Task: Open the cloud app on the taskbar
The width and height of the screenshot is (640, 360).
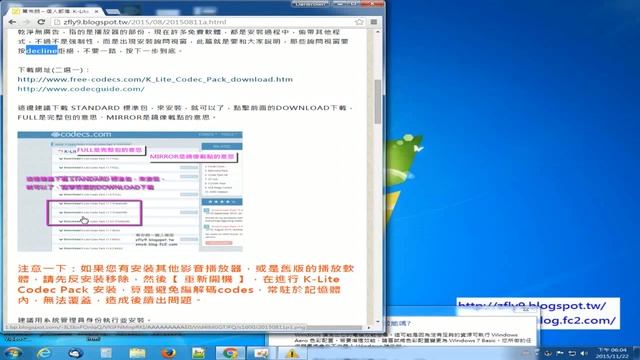Action: click(76, 353)
